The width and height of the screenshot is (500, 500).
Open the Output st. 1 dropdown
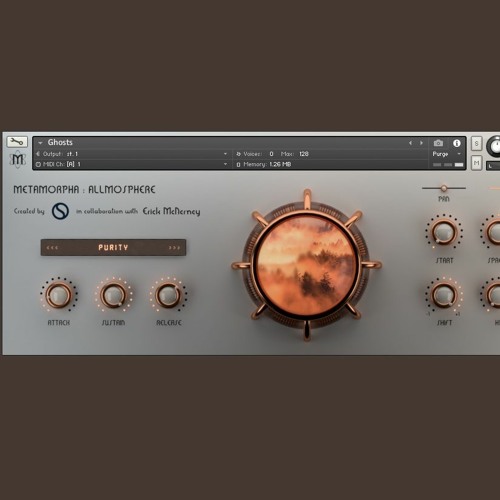(x=225, y=154)
